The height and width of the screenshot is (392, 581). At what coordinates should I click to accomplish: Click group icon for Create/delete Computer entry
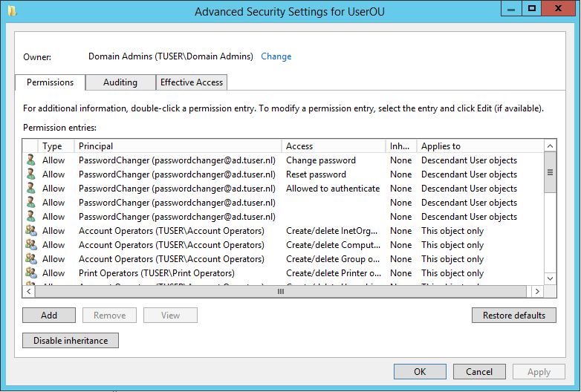pyautogui.click(x=30, y=245)
